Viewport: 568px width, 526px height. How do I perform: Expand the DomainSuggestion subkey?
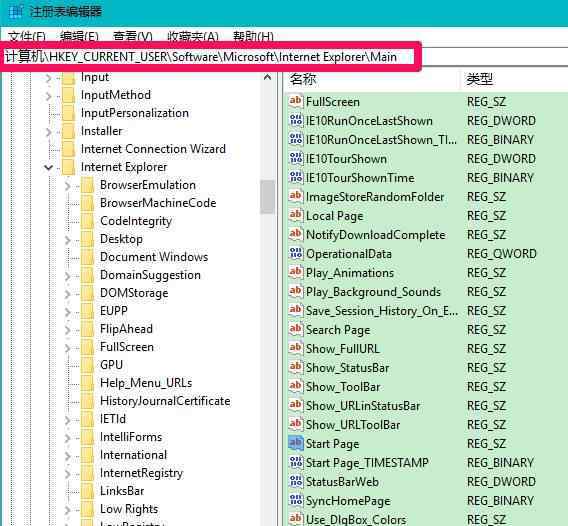(67, 276)
